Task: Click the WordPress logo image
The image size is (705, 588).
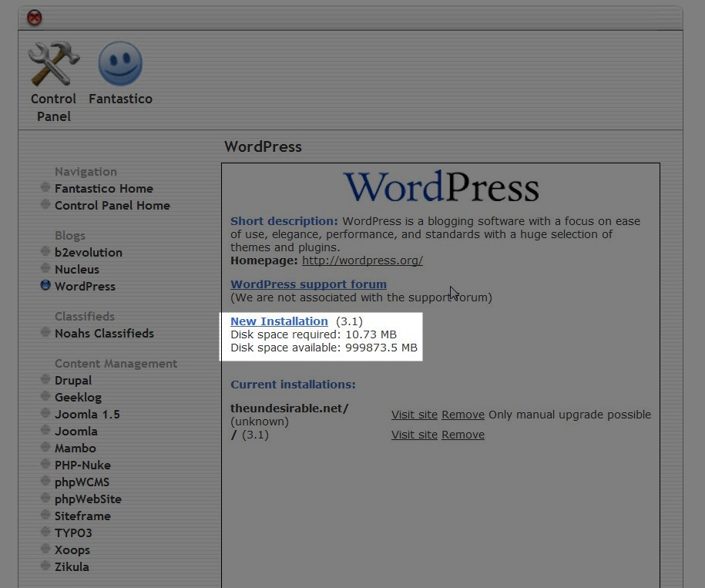Action: coord(441,187)
